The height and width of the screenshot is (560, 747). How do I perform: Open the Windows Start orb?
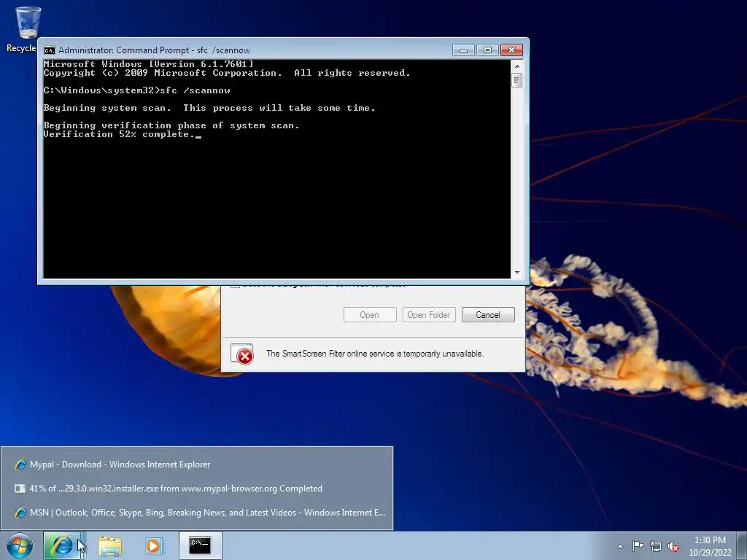[x=20, y=545]
